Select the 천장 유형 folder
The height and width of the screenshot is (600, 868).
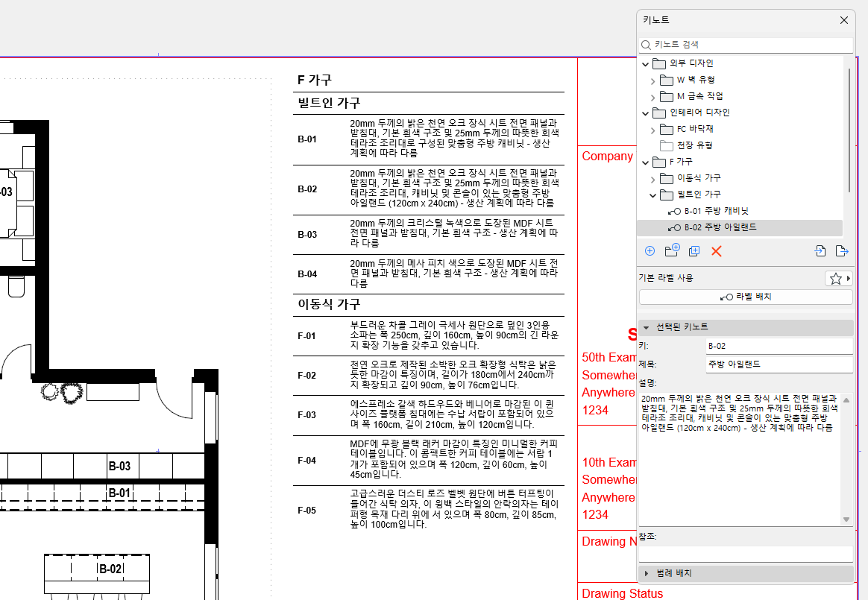pos(694,145)
